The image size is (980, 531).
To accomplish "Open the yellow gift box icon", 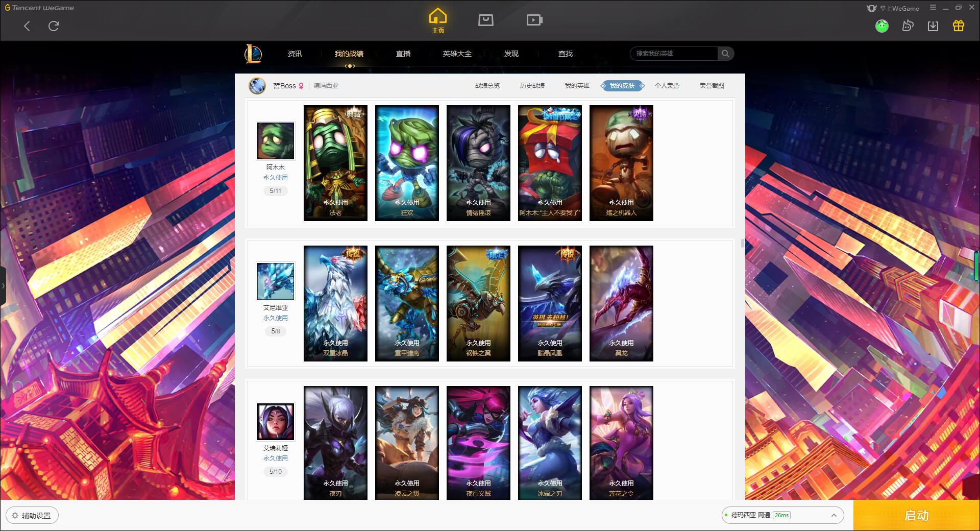I will pyautogui.click(x=959, y=26).
